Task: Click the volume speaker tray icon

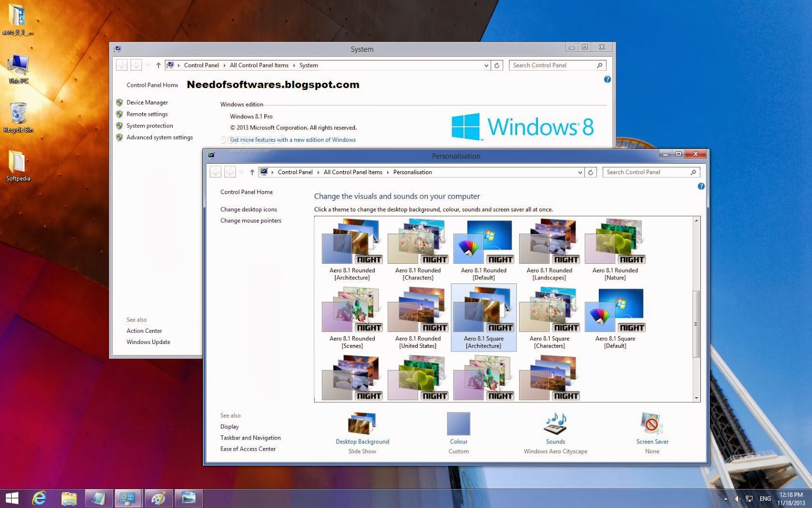Action: pos(737,499)
